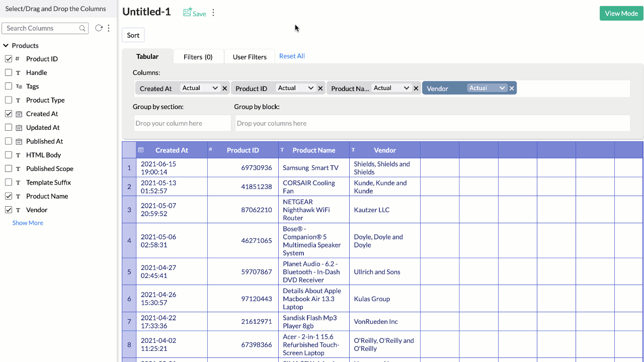The height and width of the screenshot is (362, 644).
Task: Check the Published At column checkbox
Action: tap(9, 141)
